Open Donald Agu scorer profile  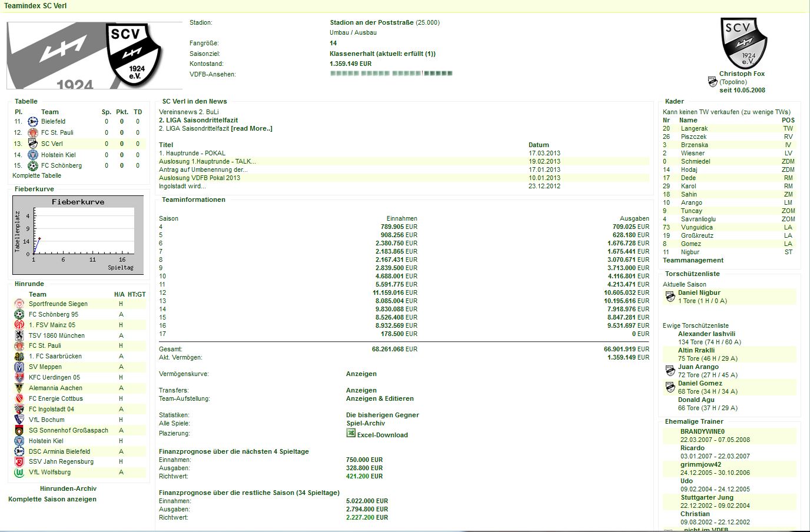pyautogui.click(x=696, y=400)
